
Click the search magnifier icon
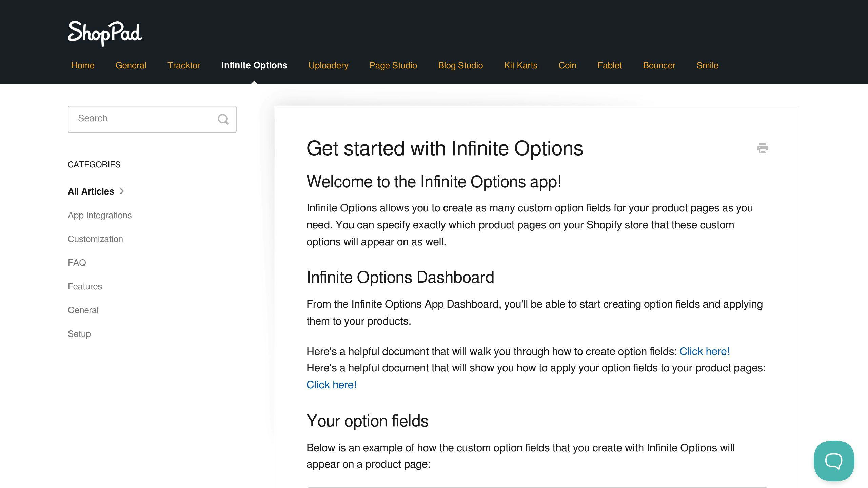pos(223,119)
